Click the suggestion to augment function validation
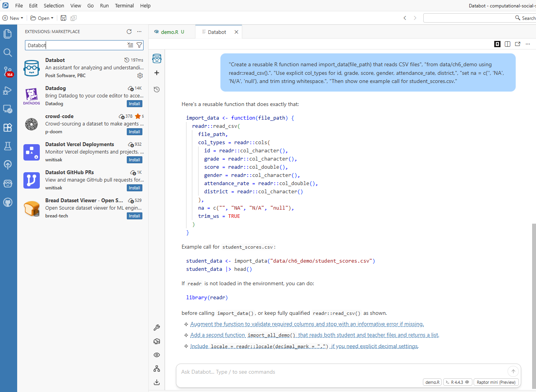This screenshot has height=392, width=536. (x=307, y=324)
